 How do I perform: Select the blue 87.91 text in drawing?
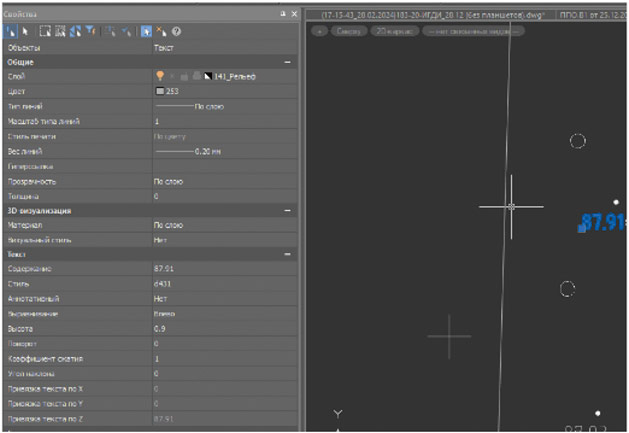(x=604, y=222)
